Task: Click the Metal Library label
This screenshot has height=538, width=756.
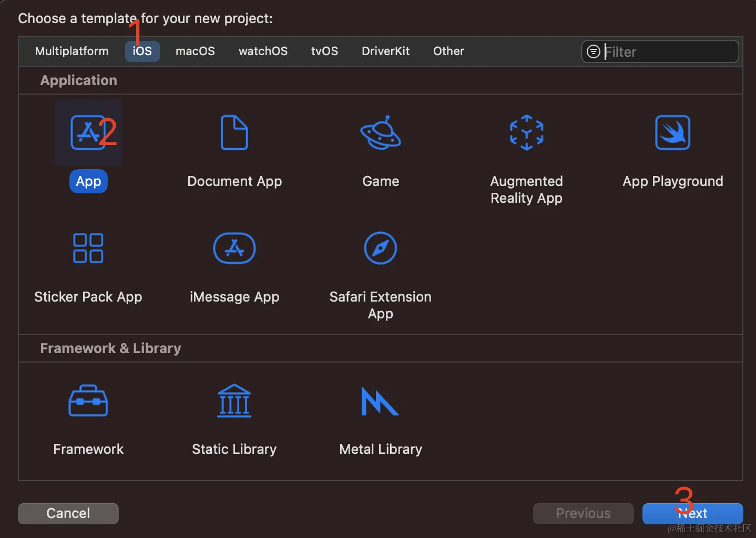Action: coord(381,449)
